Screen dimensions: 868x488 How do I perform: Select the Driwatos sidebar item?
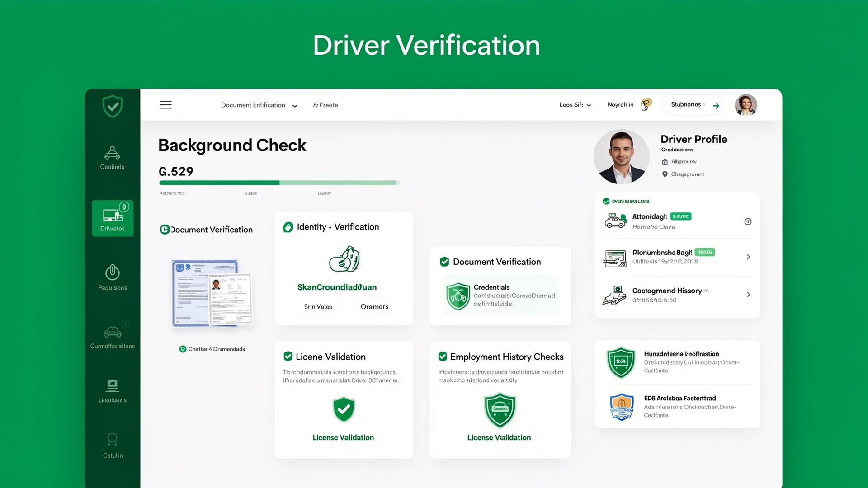click(x=113, y=218)
